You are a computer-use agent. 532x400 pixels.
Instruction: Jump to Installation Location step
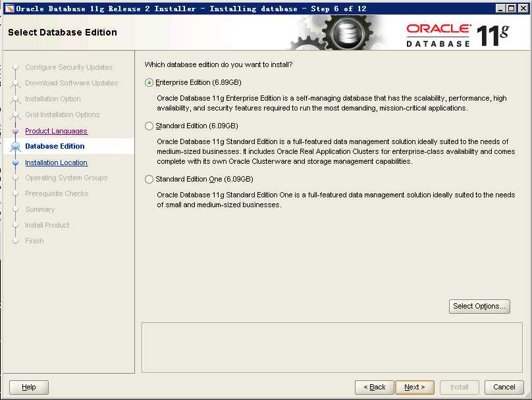tap(57, 162)
